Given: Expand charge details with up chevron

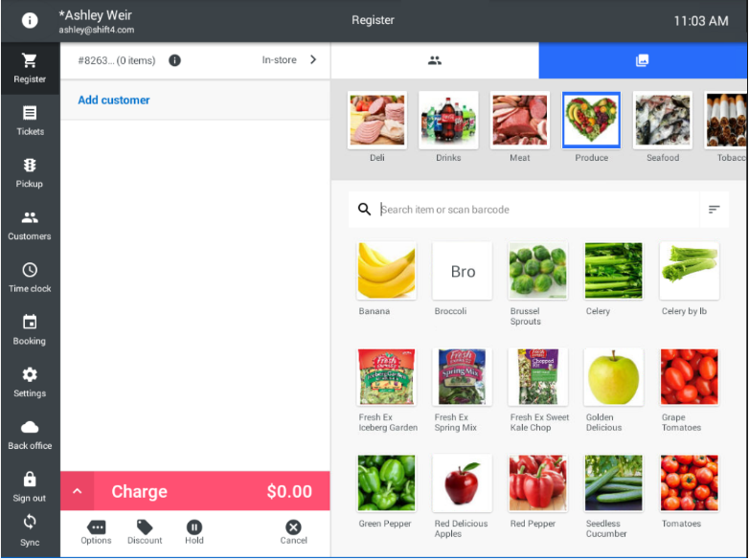Looking at the screenshot, I should (x=78, y=491).
